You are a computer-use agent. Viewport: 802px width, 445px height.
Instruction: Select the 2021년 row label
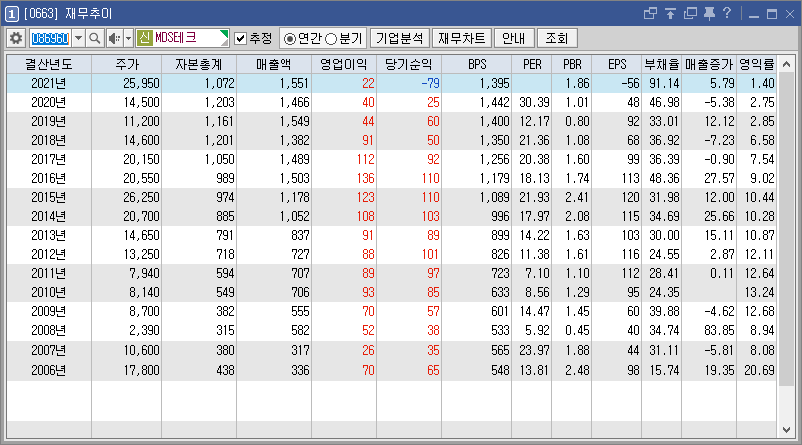[49, 83]
